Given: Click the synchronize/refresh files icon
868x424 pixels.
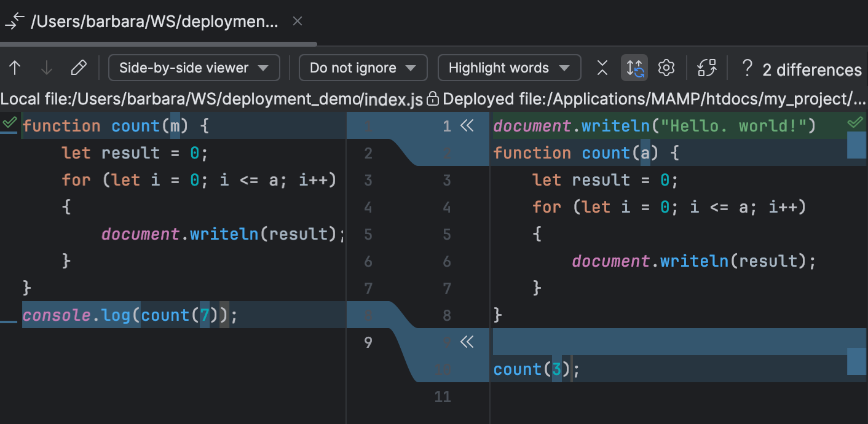Looking at the screenshot, I should pos(707,68).
